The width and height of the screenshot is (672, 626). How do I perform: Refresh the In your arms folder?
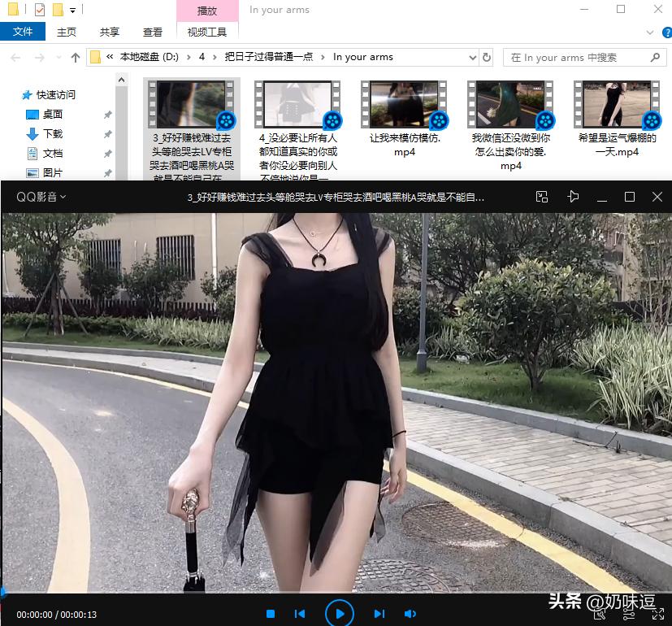(x=487, y=58)
